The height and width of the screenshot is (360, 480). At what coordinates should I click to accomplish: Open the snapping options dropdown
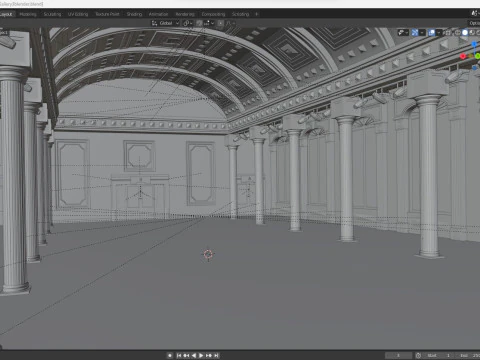[209, 23]
